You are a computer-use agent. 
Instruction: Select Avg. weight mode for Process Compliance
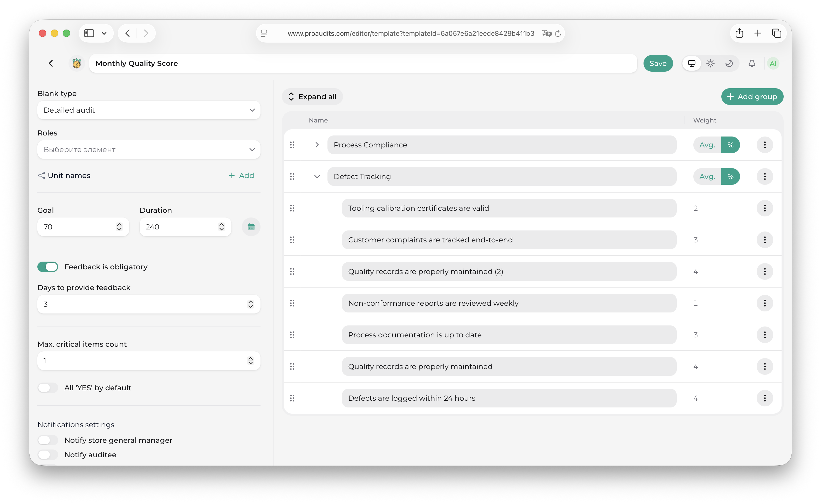(707, 145)
